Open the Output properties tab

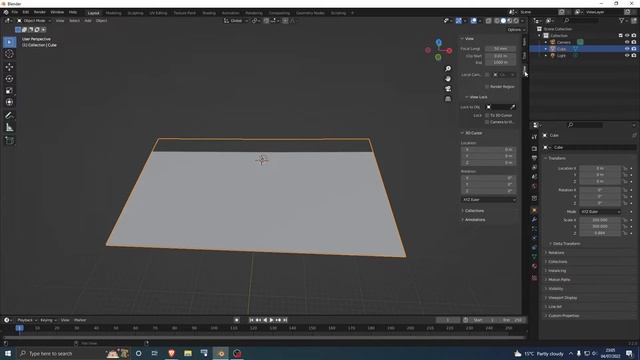(534, 158)
